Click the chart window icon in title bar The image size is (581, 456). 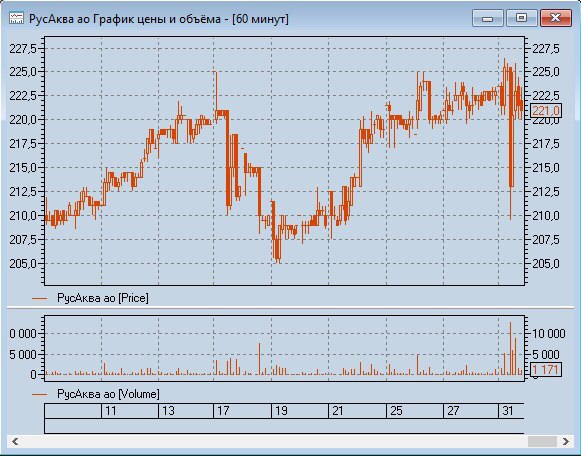tap(16, 18)
